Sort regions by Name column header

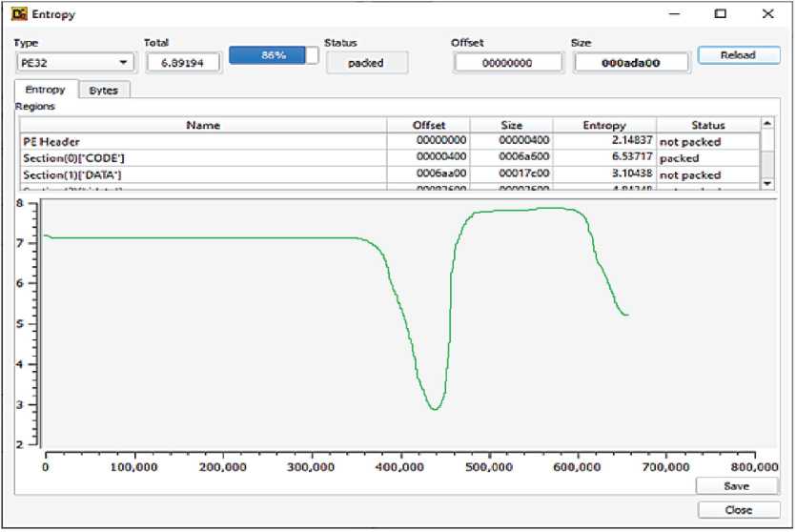pyautogui.click(x=202, y=125)
